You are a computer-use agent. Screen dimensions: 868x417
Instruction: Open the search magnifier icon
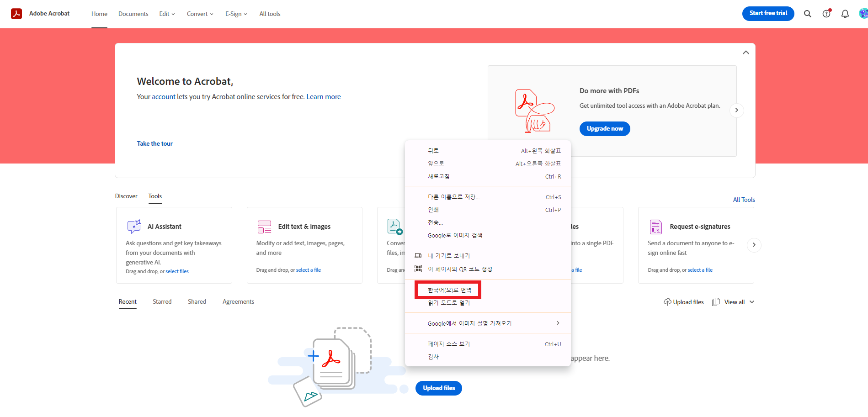pos(807,14)
